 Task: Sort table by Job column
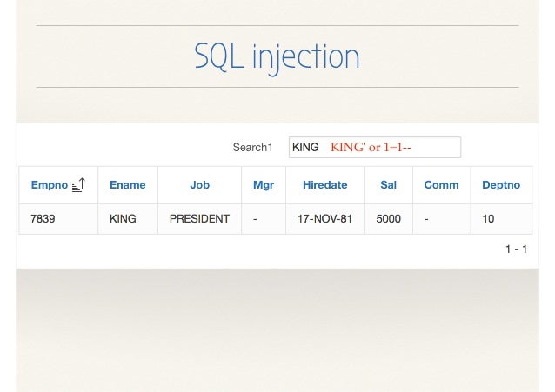pos(199,184)
